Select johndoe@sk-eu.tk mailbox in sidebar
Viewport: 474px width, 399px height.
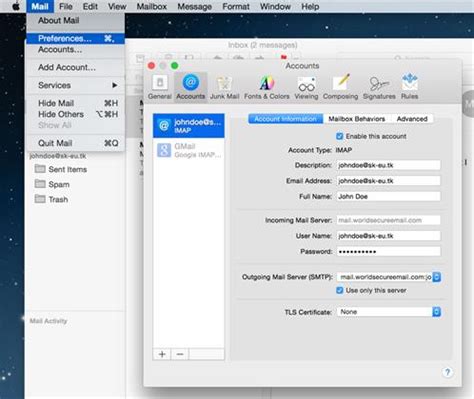[58, 156]
